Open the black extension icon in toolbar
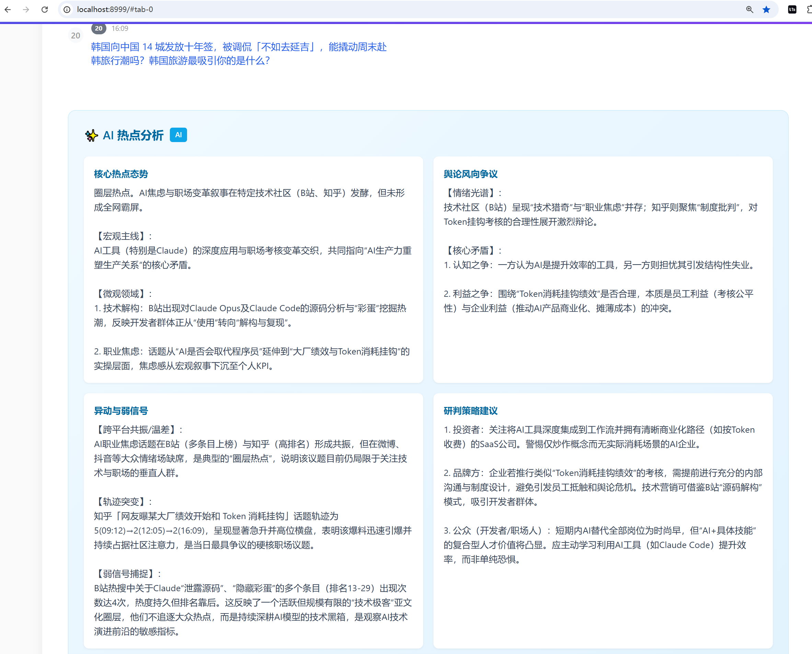The height and width of the screenshot is (654, 812). [792, 9]
